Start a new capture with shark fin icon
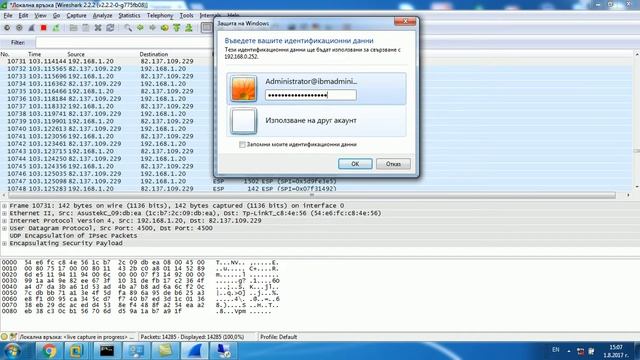 coord(31,28)
